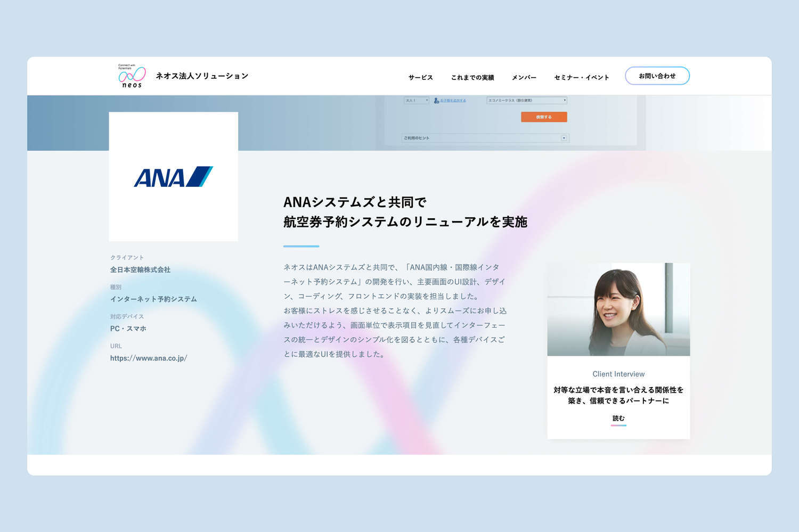Open the 大人1 passenger dropdown in banner
799x532 pixels.
[417, 100]
